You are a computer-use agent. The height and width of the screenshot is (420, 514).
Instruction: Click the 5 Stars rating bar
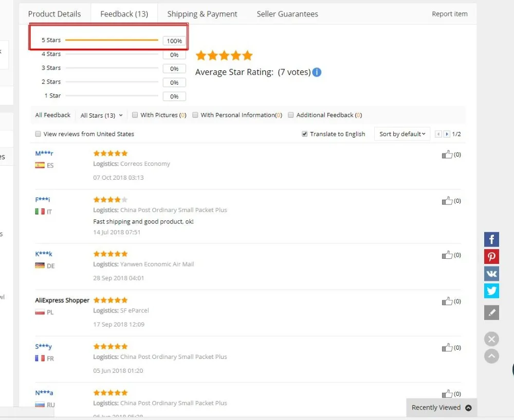click(x=112, y=40)
